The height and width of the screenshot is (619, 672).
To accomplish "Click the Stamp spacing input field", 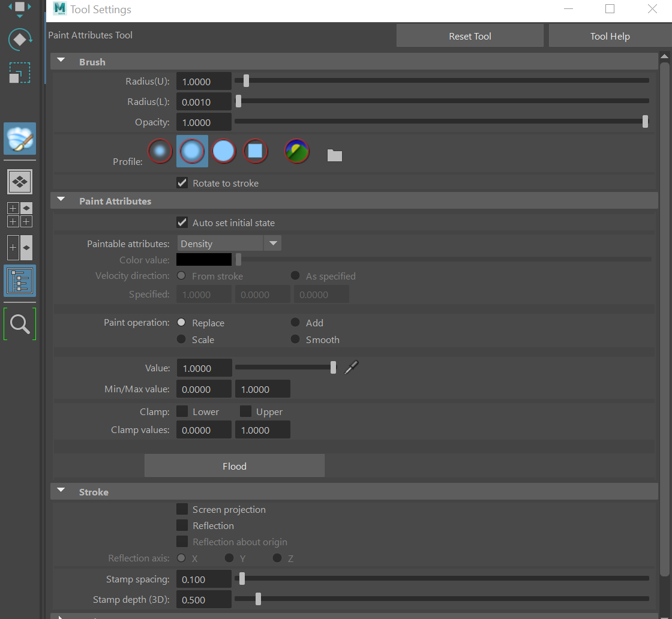I will [204, 579].
